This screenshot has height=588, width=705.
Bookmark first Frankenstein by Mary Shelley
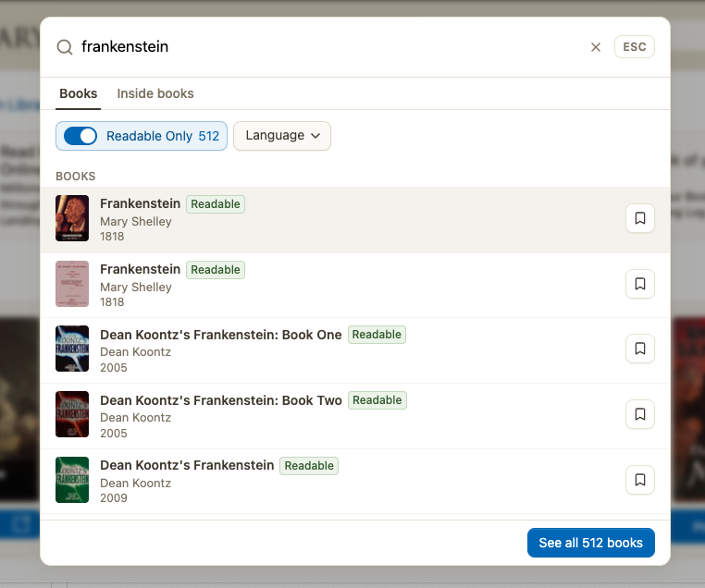(x=640, y=218)
